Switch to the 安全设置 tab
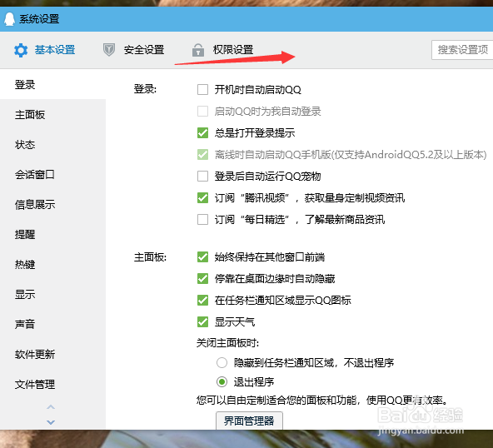493x448 pixels. click(x=144, y=50)
